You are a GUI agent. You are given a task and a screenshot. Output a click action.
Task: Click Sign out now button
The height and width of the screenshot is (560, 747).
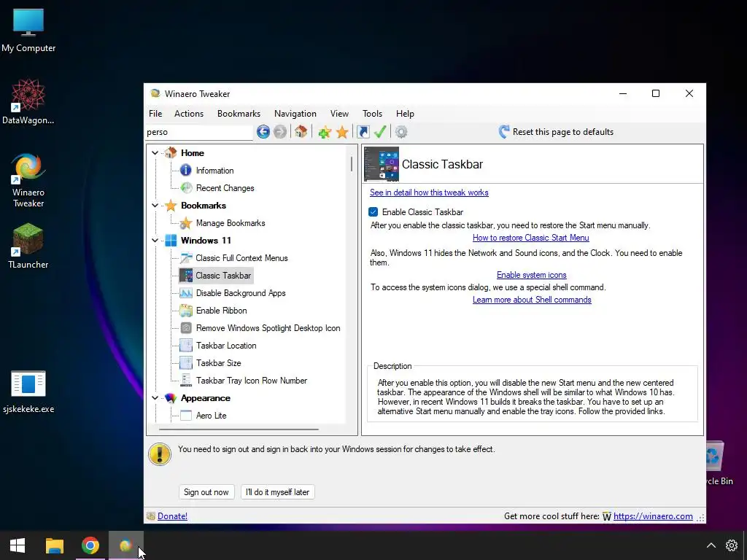coord(206,492)
